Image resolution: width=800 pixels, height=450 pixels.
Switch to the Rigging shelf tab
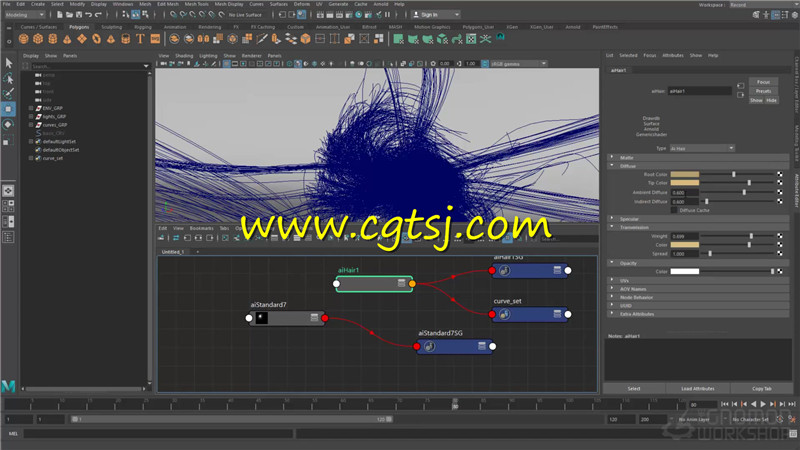143,27
